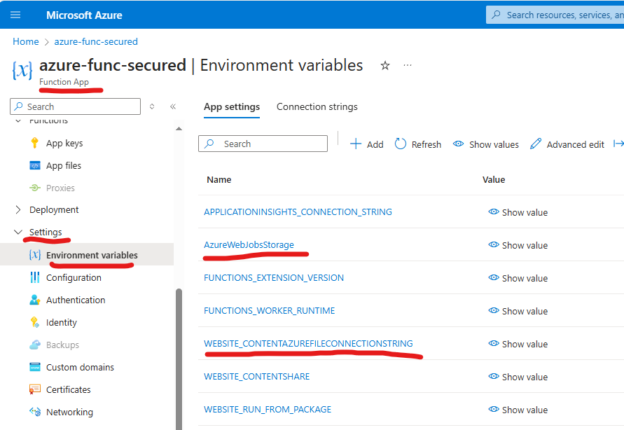Screen dimensions: 624x430
Task: Open the Authentication settings page
Action: (75, 300)
